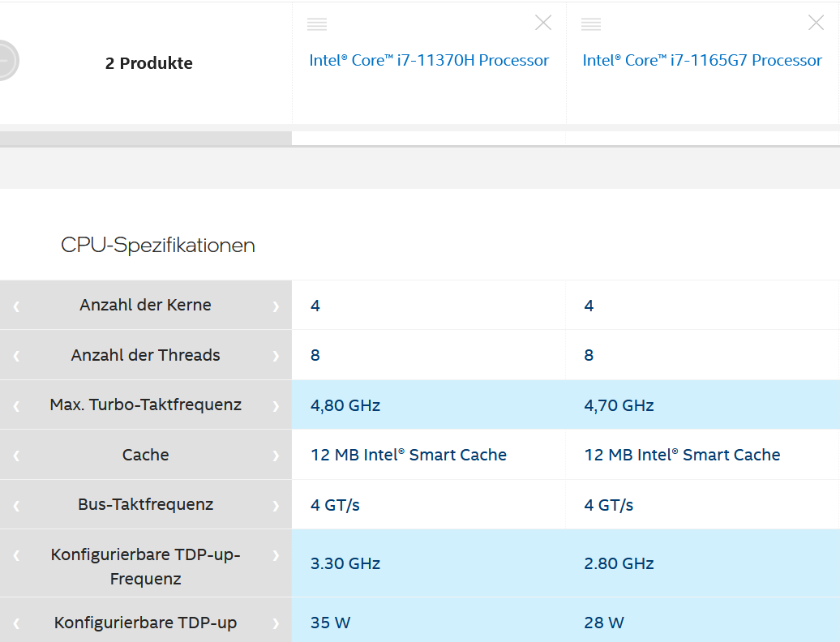This screenshot has height=642, width=840.
Task: Click right chevron on Anzahl der Threads row
Action: click(276, 356)
